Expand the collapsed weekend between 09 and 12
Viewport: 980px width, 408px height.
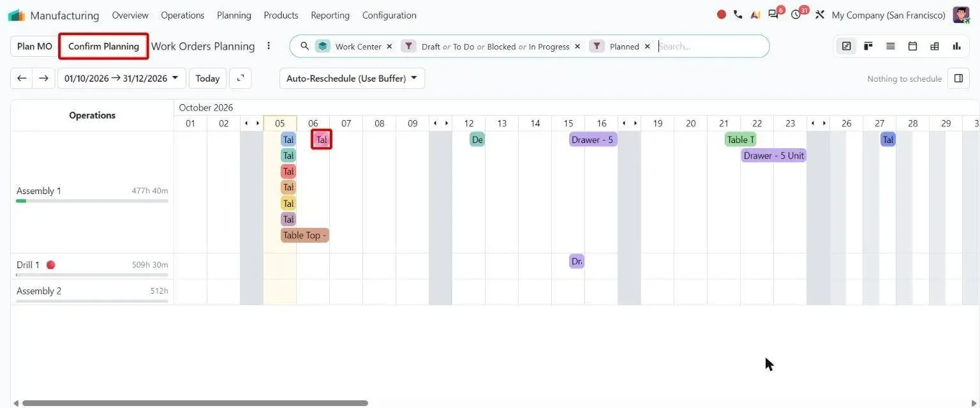440,123
